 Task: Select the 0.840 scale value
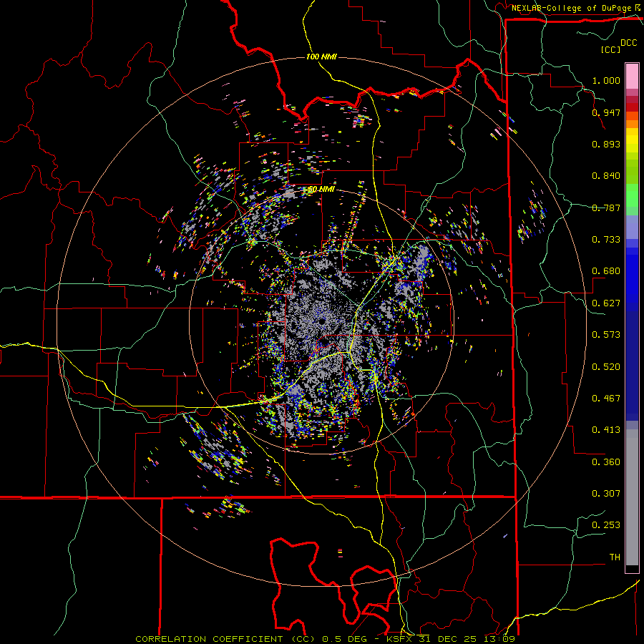(x=606, y=176)
